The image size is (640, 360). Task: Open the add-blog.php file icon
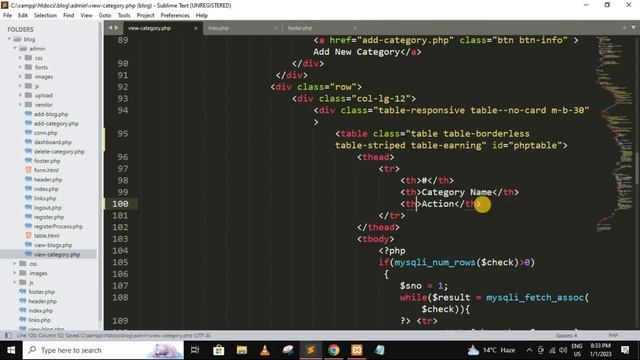pyautogui.click(x=28, y=114)
